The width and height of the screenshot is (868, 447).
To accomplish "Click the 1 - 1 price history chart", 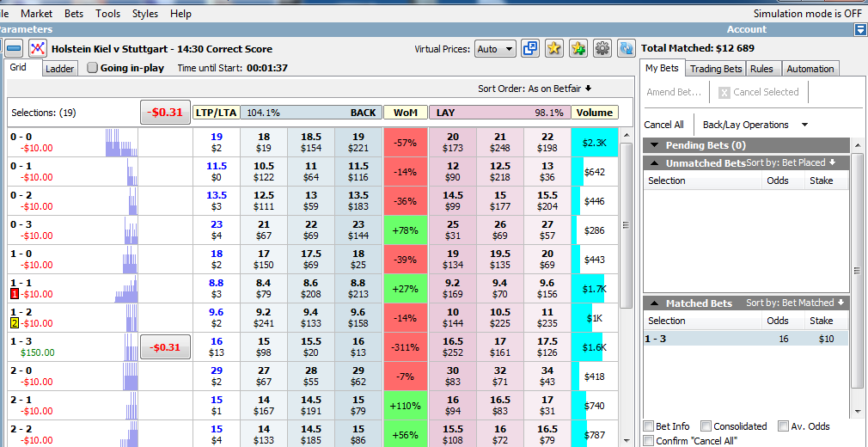I will [x=126, y=289].
